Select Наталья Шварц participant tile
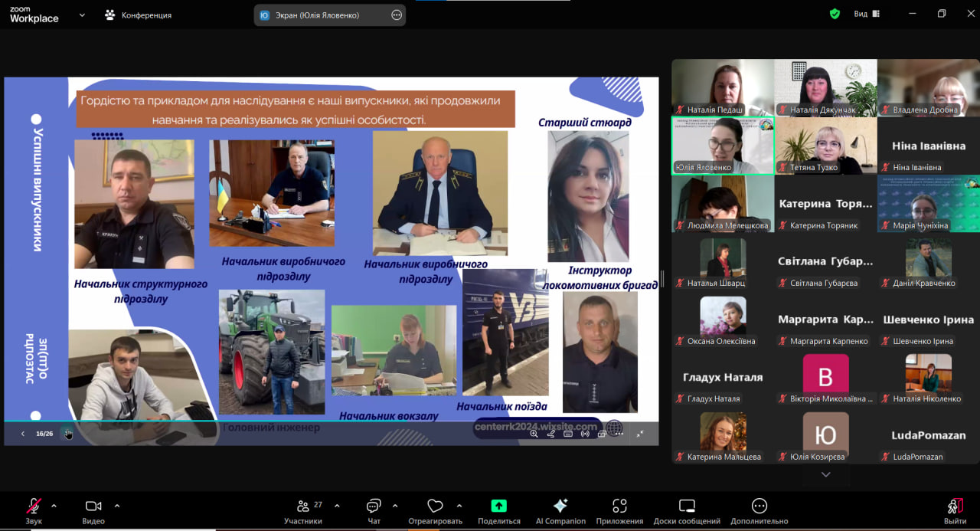This screenshot has height=531, width=980. point(723,261)
